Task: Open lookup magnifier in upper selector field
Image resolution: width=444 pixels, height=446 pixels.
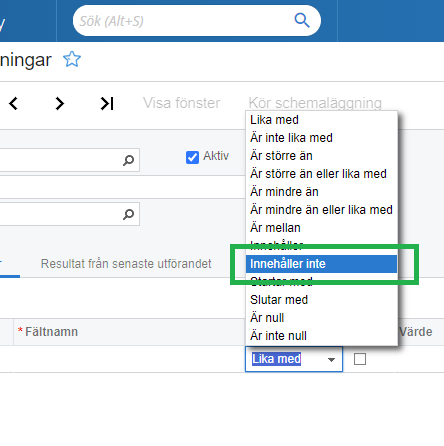Action: click(128, 160)
